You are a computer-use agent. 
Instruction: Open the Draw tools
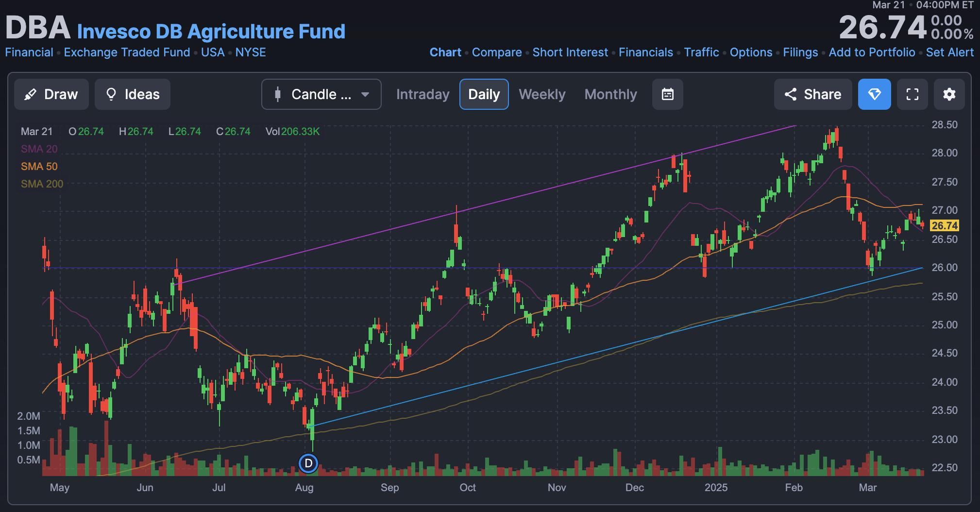click(x=51, y=94)
